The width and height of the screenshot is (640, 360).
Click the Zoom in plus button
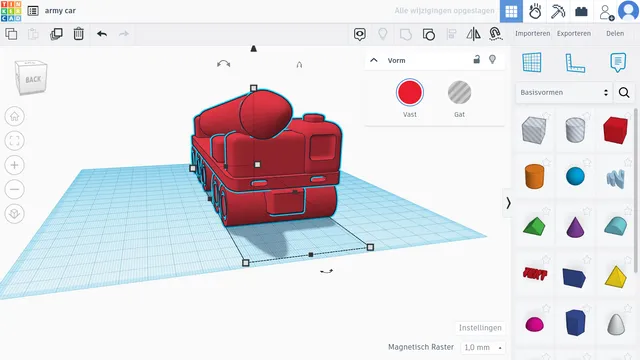click(x=15, y=165)
